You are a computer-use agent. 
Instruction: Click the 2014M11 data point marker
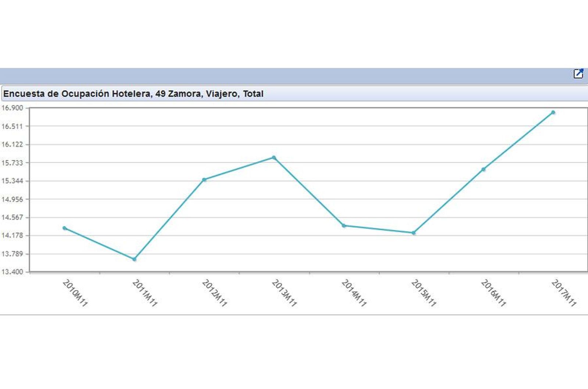[x=344, y=226]
